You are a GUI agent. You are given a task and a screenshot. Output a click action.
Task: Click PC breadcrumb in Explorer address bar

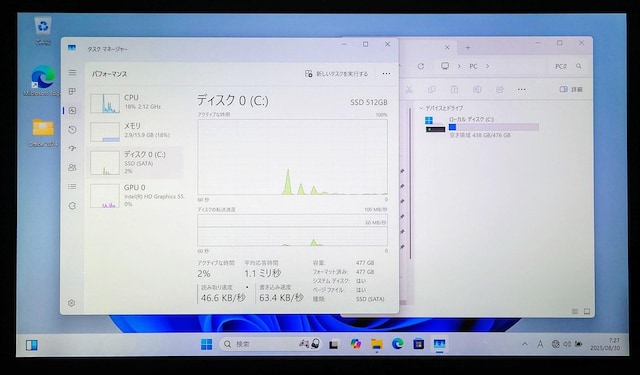[x=473, y=66]
